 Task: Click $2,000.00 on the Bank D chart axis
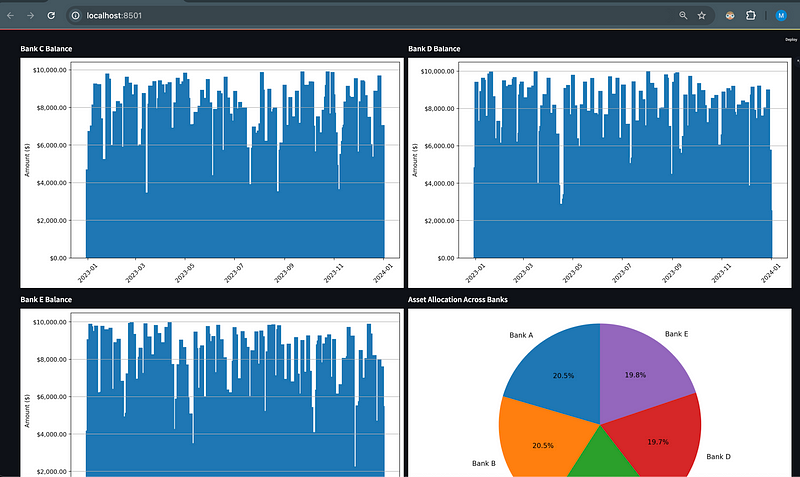(x=439, y=221)
